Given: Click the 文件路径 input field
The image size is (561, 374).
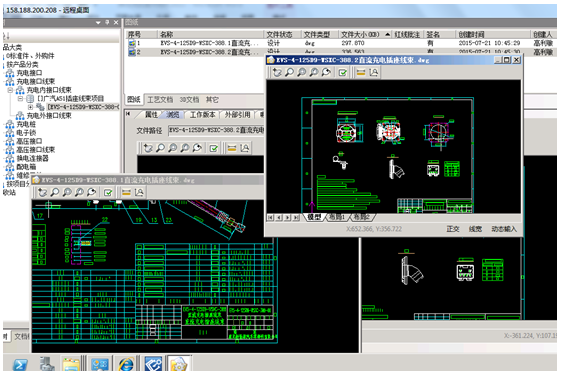Looking at the screenshot, I should tap(216, 130).
